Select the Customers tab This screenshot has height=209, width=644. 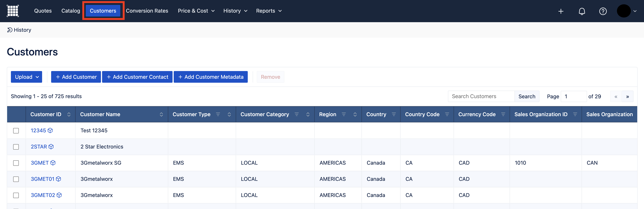[103, 11]
